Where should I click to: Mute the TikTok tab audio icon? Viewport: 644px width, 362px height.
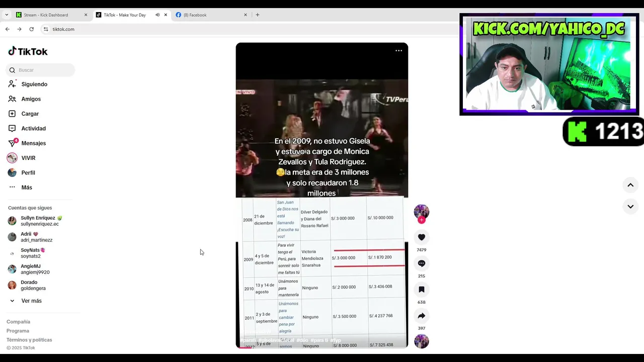click(157, 15)
